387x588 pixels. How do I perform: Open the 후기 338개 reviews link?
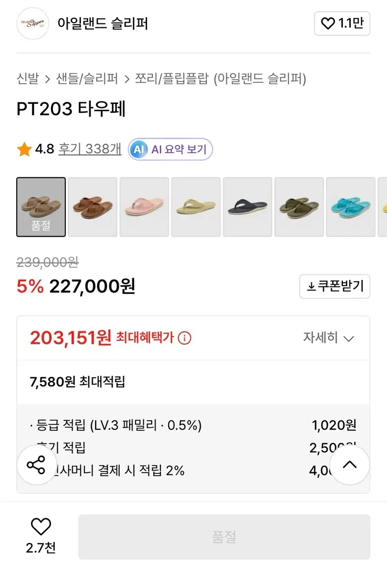point(90,149)
